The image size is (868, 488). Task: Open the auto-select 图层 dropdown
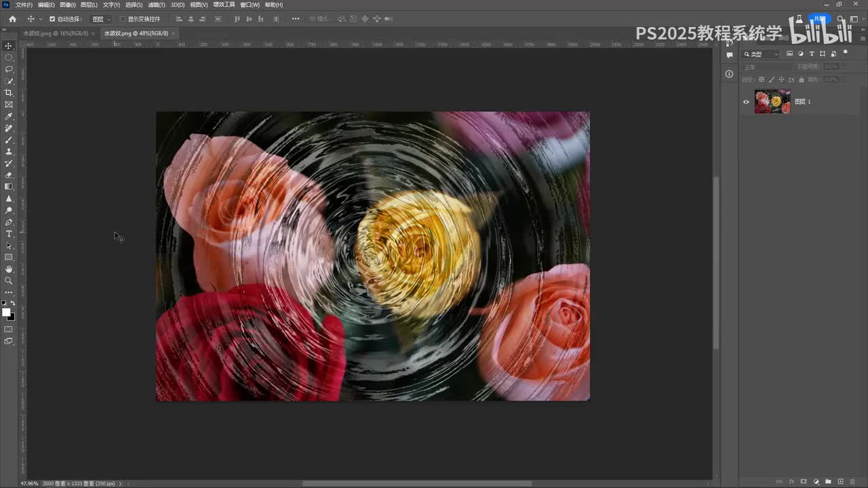[102, 19]
